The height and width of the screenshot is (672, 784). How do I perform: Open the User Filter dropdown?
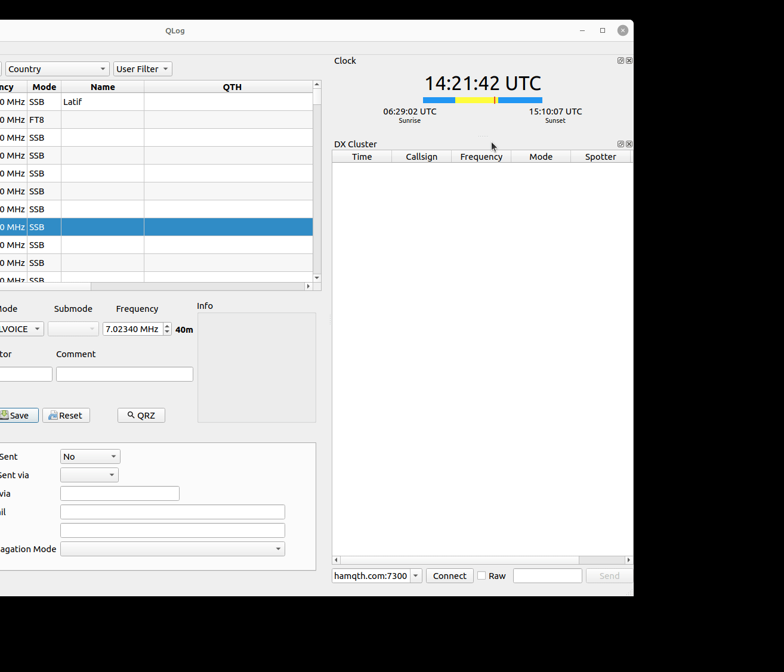143,69
